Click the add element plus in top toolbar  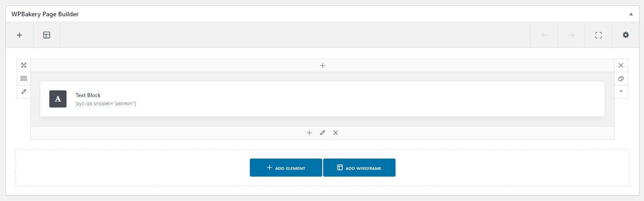click(x=19, y=35)
